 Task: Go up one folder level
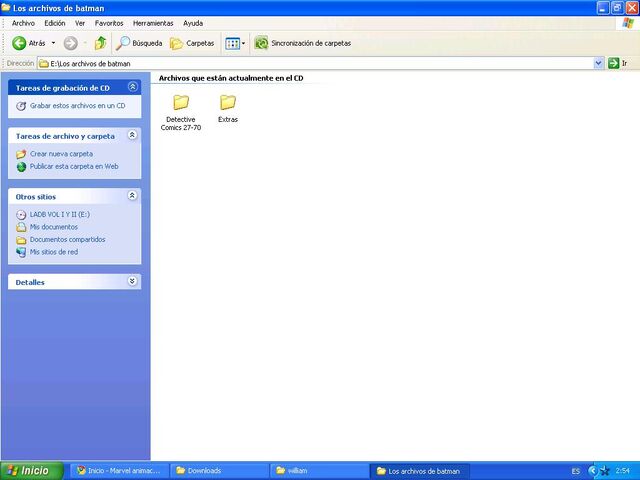coord(100,43)
